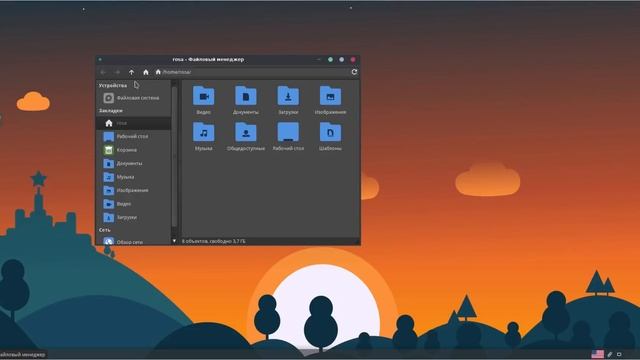Open Видео bookmark in the sidebar
640x360 pixels.
click(133, 204)
